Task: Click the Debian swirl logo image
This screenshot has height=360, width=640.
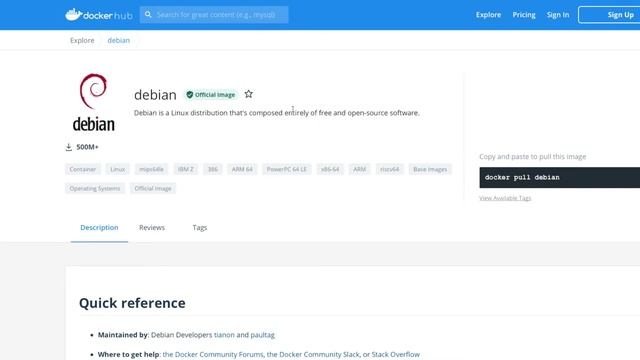Action: pyautogui.click(x=93, y=102)
